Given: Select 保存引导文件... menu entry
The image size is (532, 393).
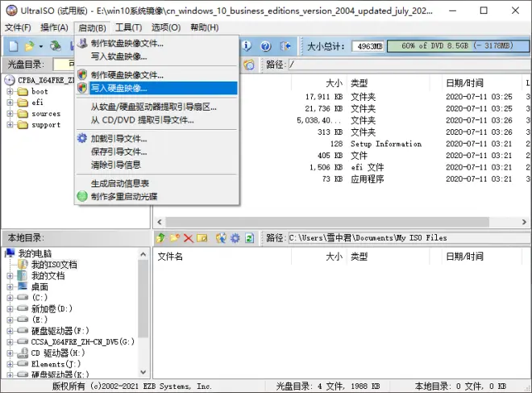Looking at the screenshot, I should point(157,152).
